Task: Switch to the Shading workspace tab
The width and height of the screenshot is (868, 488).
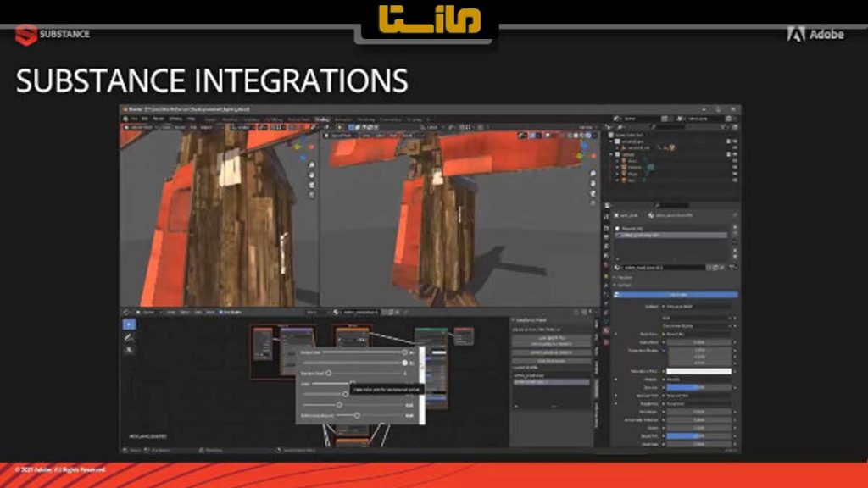Action: coord(321,119)
